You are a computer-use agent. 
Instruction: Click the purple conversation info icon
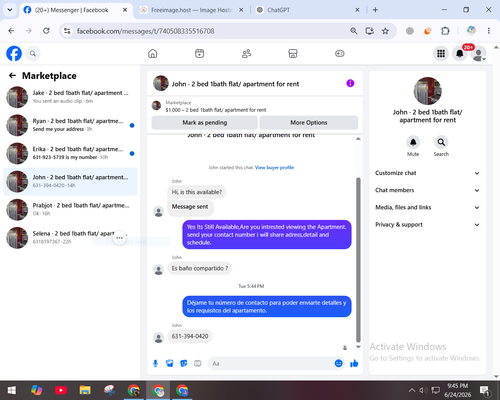pos(350,83)
